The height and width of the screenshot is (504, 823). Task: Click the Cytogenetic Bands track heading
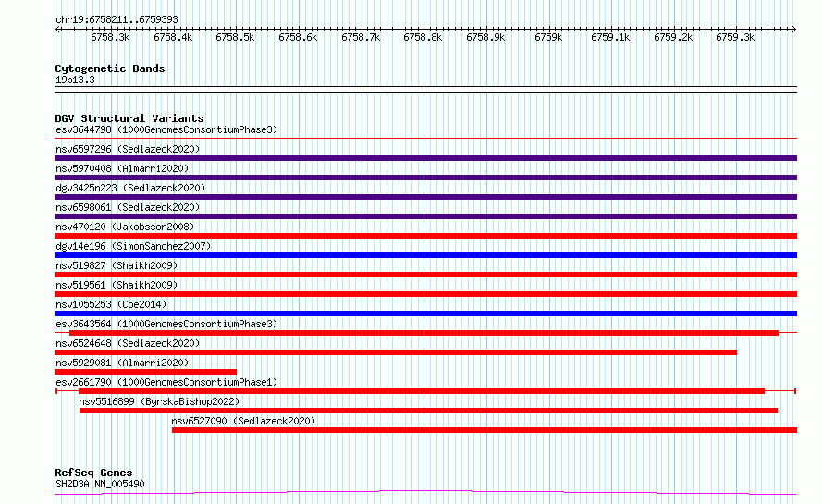point(110,68)
